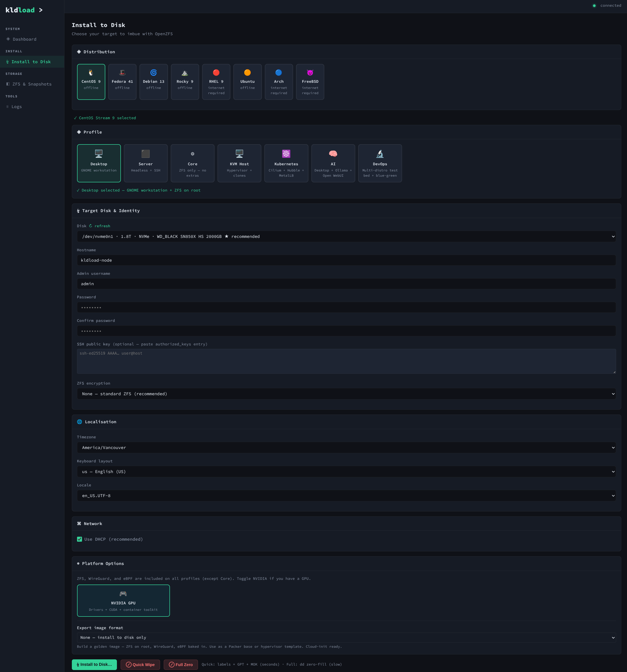Screen dimensions: 627x672
Task: Choose the Server profile icon
Action: coord(146,154)
